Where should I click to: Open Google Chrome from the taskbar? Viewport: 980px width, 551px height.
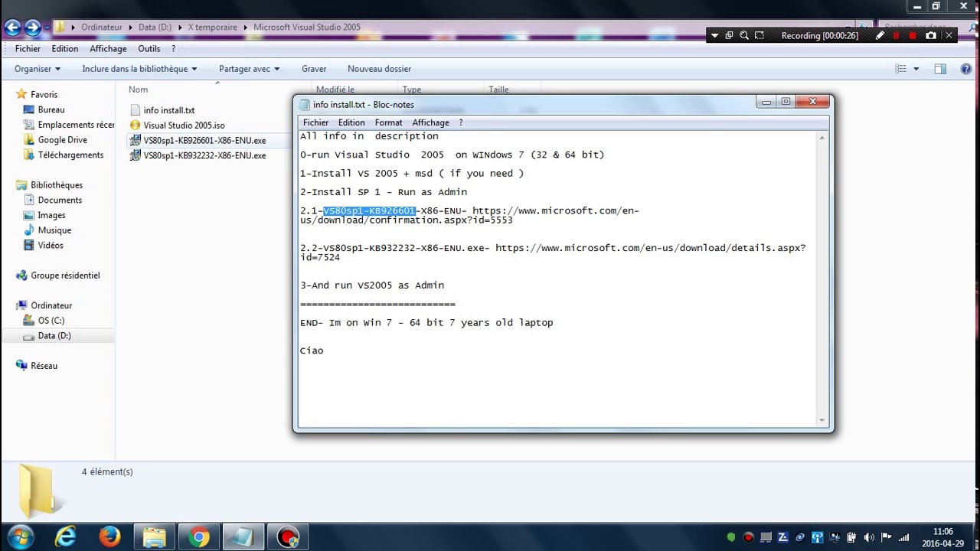(199, 536)
